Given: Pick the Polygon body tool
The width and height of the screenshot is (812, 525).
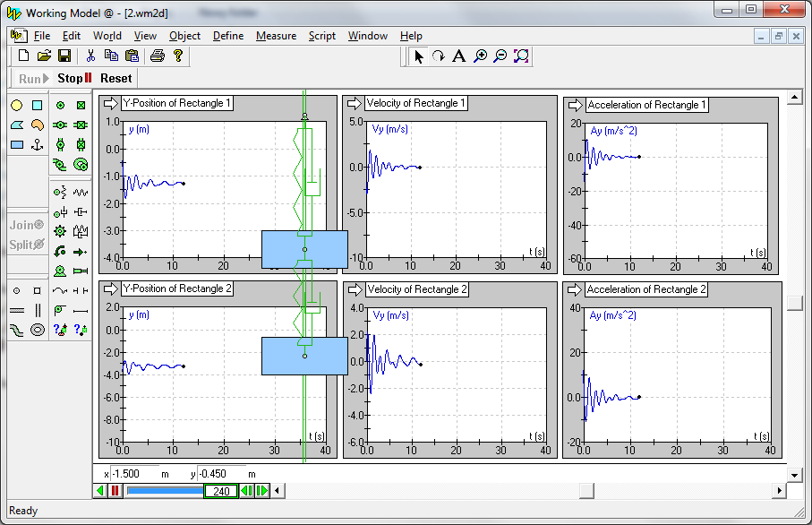Looking at the screenshot, I should click(17, 125).
